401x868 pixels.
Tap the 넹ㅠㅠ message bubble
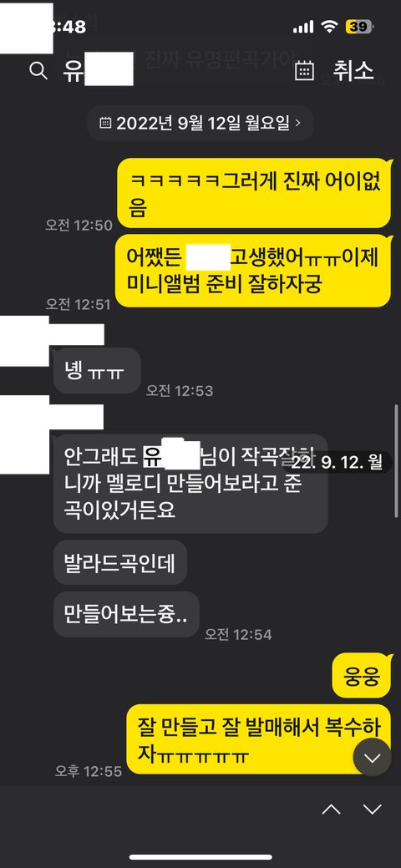click(x=97, y=370)
